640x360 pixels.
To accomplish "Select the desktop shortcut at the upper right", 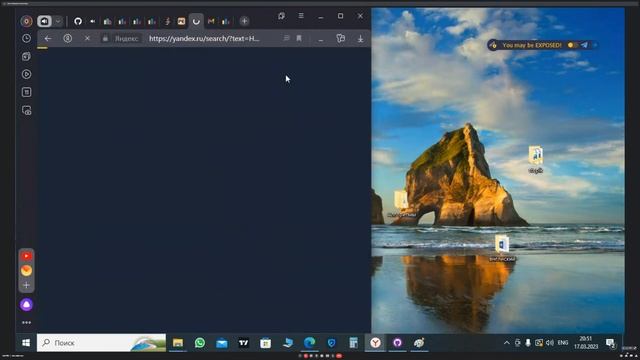I will pyautogui.click(x=536, y=159).
